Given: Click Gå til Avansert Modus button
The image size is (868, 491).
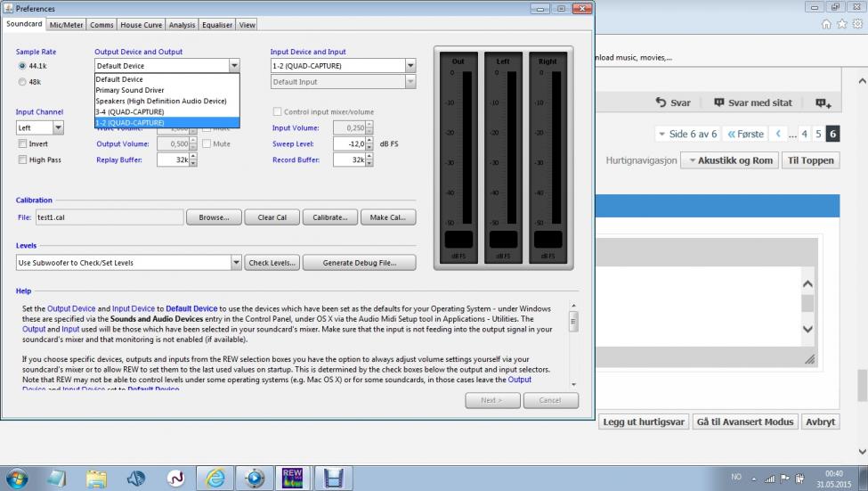Looking at the screenshot, I should 745,421.
